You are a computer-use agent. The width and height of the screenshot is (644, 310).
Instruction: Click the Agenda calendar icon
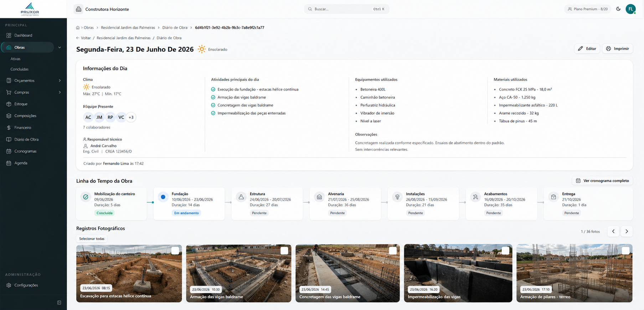9,163
